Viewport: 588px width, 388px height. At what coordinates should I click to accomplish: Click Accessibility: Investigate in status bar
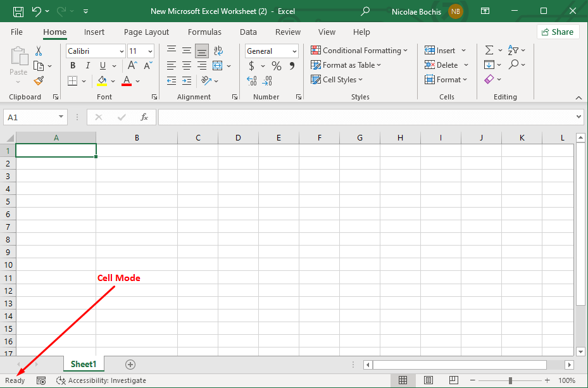click(101, 380)
